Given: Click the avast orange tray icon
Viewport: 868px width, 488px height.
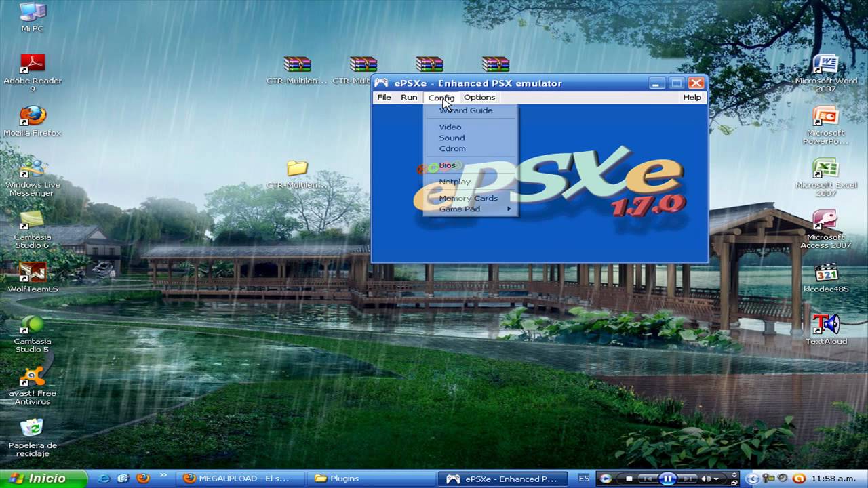Looking at the screenshot, I should 799,479.
